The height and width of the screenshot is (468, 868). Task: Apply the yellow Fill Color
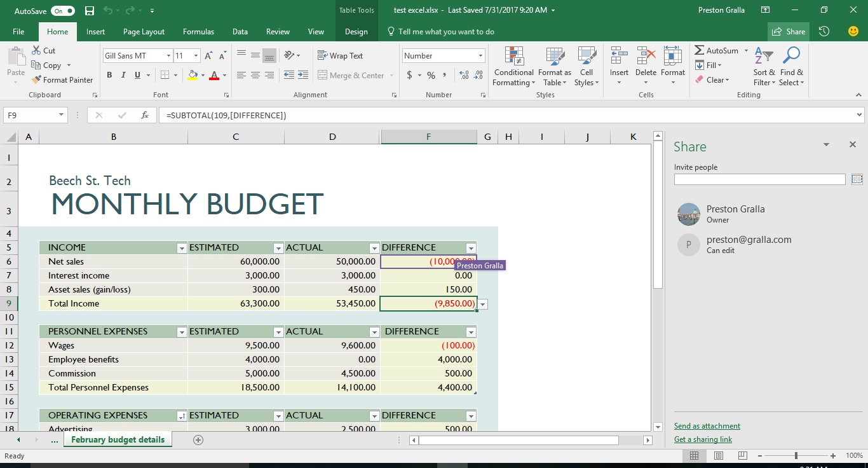click(193, 75)
